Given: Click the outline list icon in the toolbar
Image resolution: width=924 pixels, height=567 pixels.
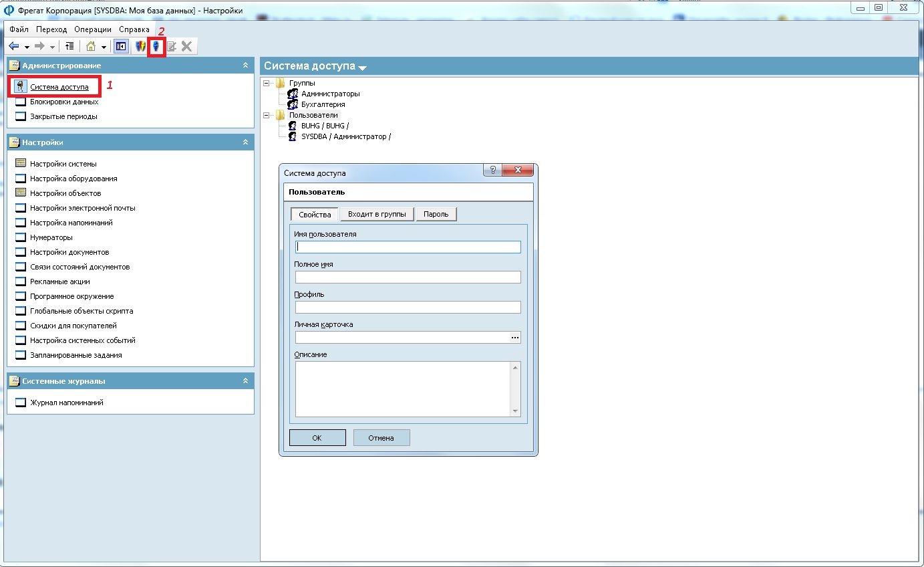Looking at the screenshot, I should 69,46.
